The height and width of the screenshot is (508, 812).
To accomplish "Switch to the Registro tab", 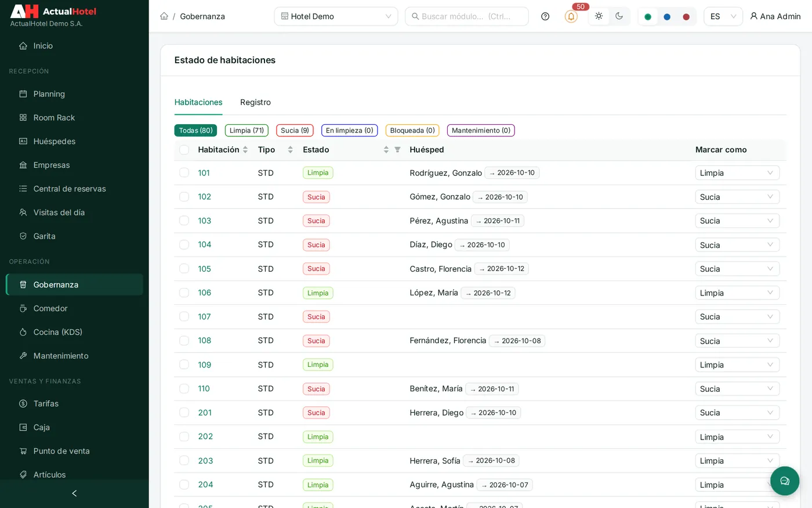I will coord(255,102).
